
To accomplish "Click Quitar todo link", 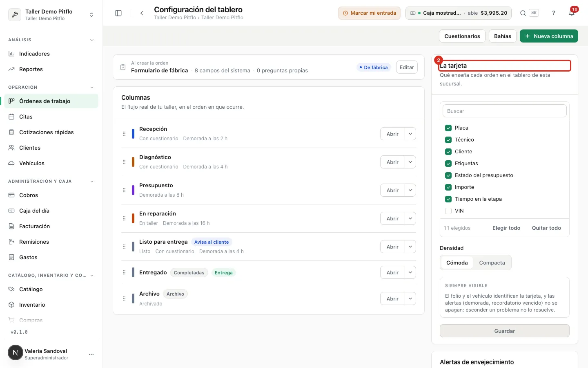I will tap(546, 228).
